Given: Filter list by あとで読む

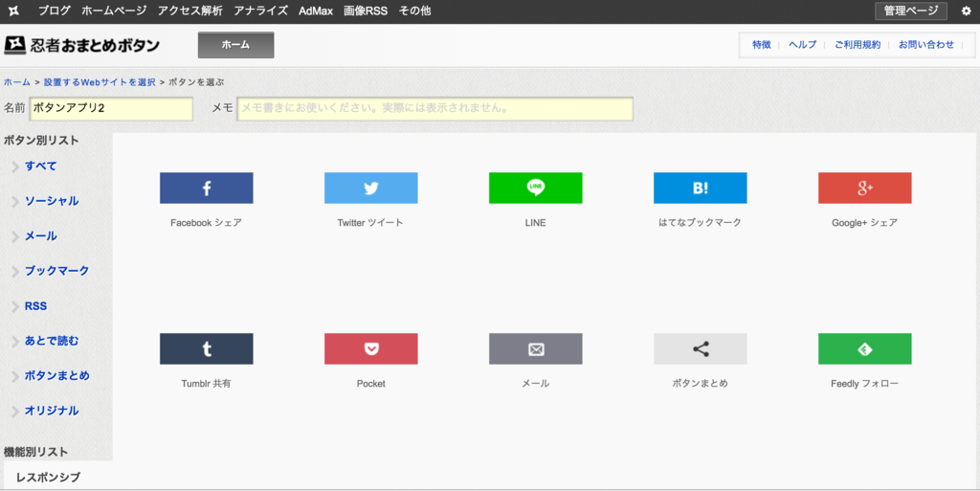Looking at the screenshot, I should [52, 341].
